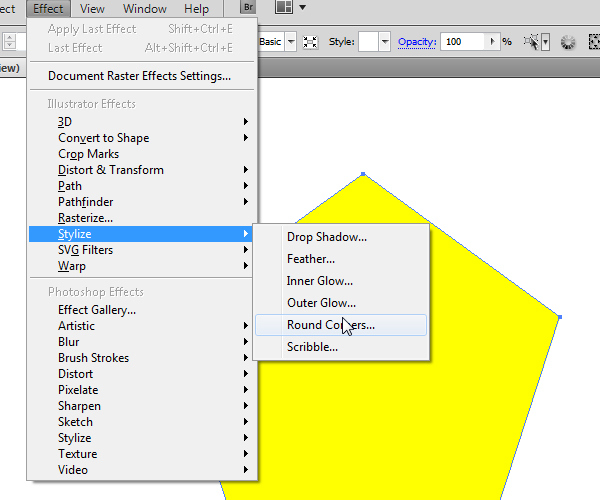Screen dimensions: 600x500
Task: Open the Basic brush definition dropdown
Action: click(x=291, y=42)
